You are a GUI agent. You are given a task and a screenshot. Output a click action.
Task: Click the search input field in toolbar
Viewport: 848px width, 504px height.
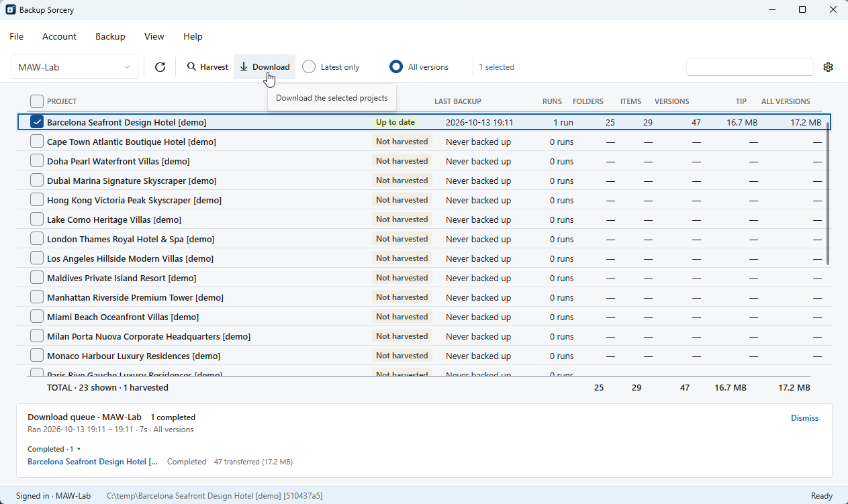coord(750,67)
